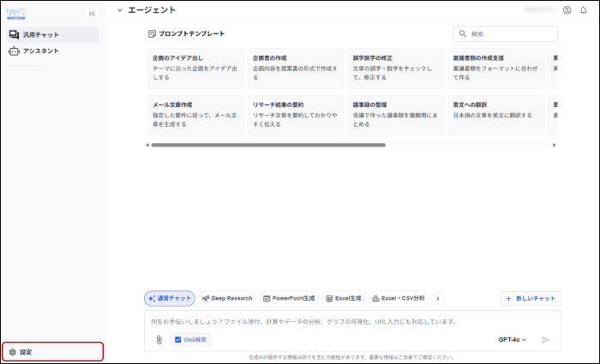Collapse chat mode chips with chevron
Image resolution: width=600 pixels, height=364 pixels.
point(438,299)
